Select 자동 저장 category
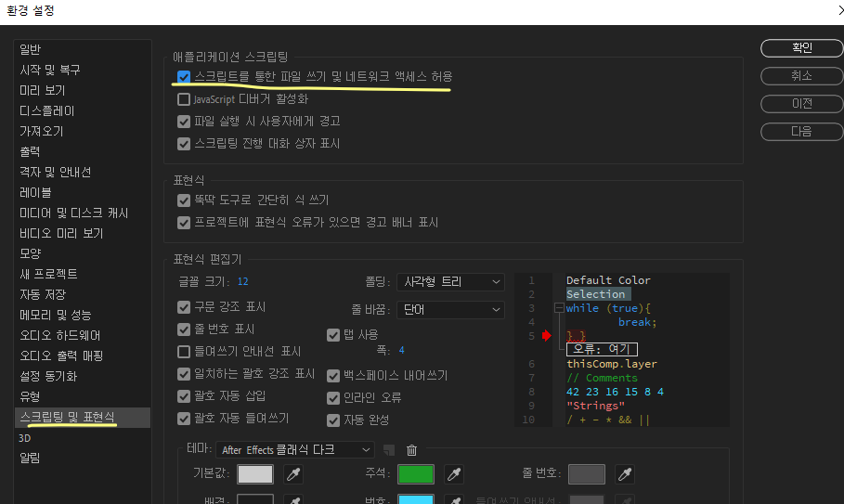Image resolution: width=844 pixels, height=504 pixels. tap(82, 294)
